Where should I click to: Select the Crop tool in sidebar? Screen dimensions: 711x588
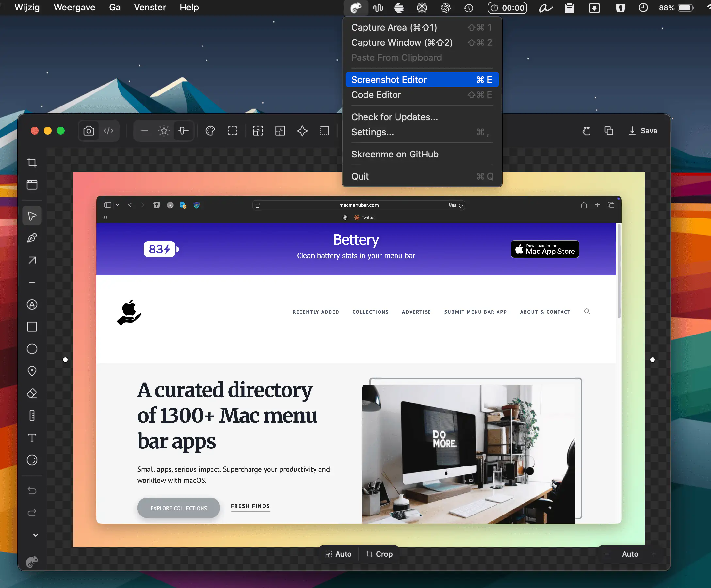click(32, 163)
